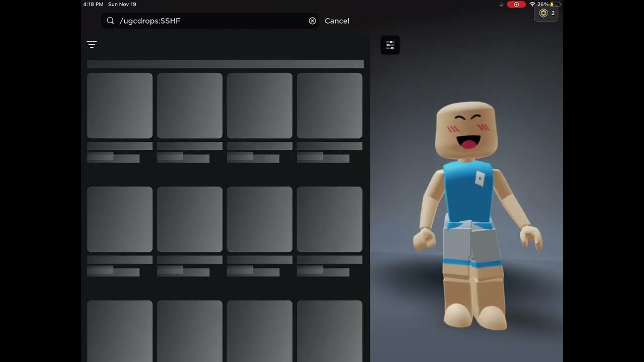644x362 pixels.
Task: Tap the Robux balance icon showing 2
Action: (x=546, y=13)
